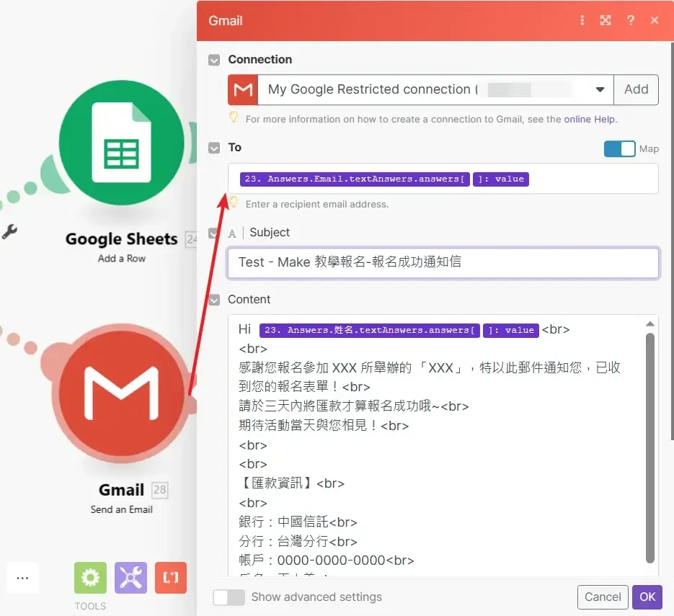Click the 'Gmail' panel header title
This screenshot has height=616, width=674.
pyautogui.click(x=226, y=21)
